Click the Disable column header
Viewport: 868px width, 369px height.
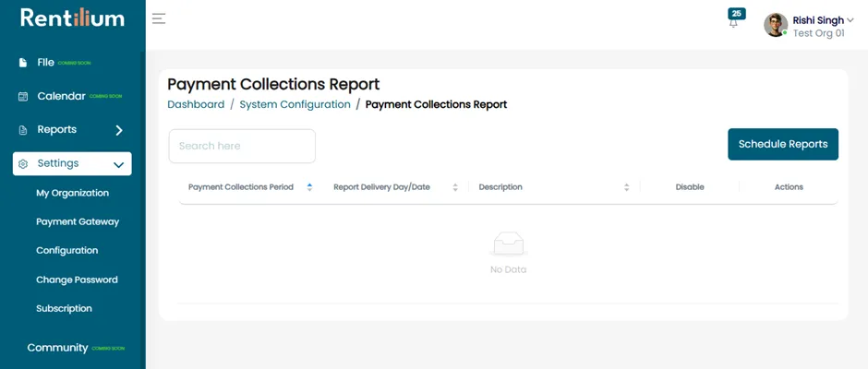[x=690, y=187]
